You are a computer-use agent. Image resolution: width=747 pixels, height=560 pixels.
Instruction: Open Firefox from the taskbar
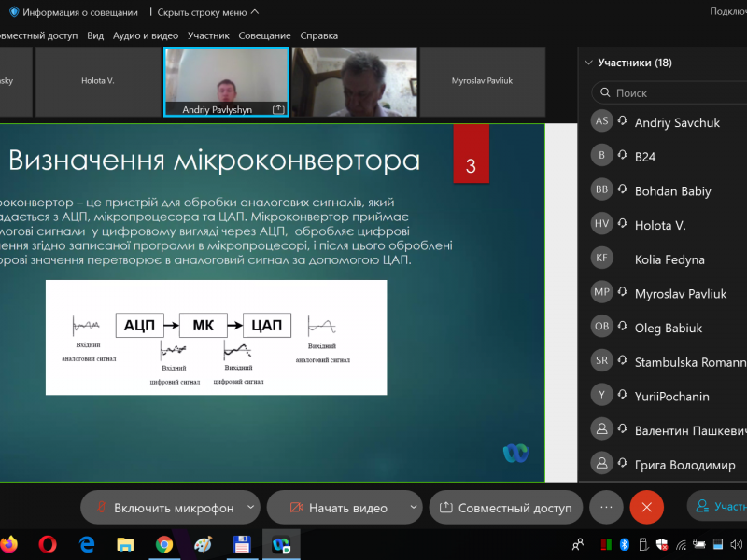pos(8,543)
